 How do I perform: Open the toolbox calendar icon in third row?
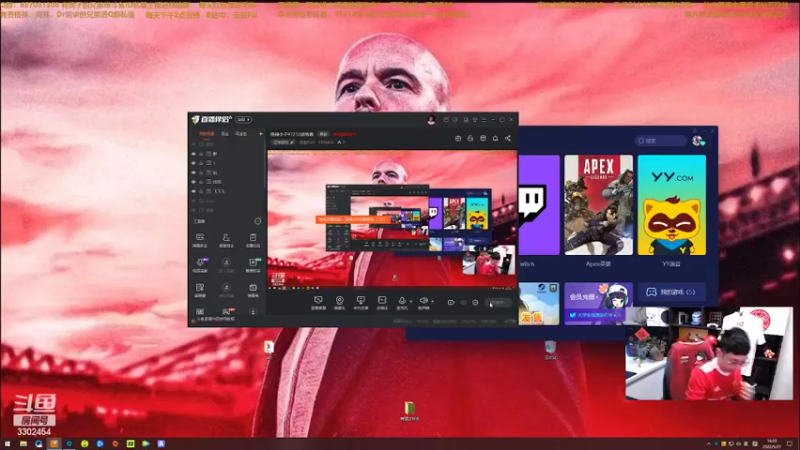pyautogui.click(x=253, y=290)
